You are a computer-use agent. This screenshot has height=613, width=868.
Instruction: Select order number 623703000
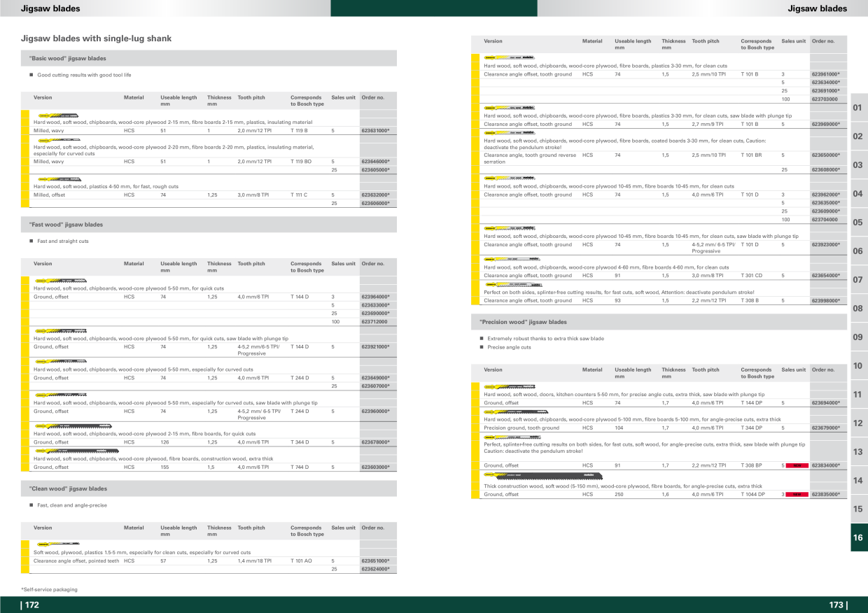[825, 99]
